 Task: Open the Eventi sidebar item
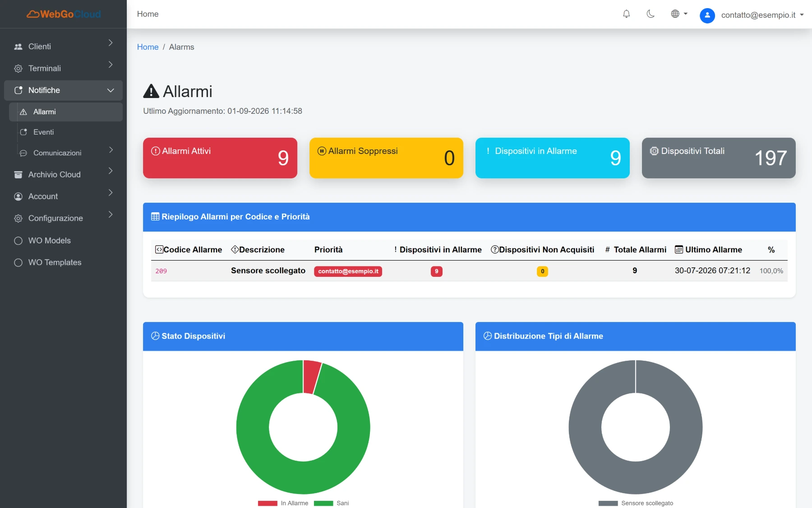(x=66, y=132)
